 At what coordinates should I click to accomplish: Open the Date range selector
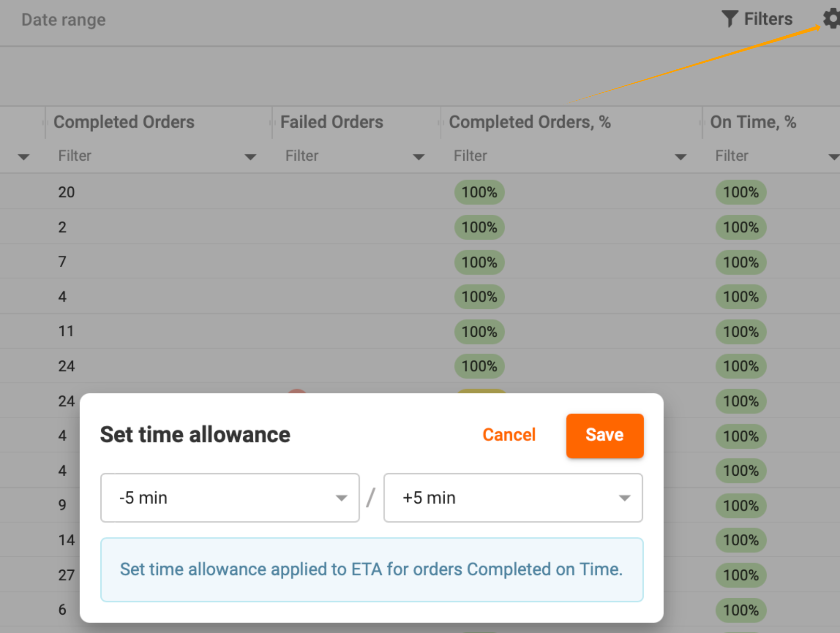(x=64, y=20)
